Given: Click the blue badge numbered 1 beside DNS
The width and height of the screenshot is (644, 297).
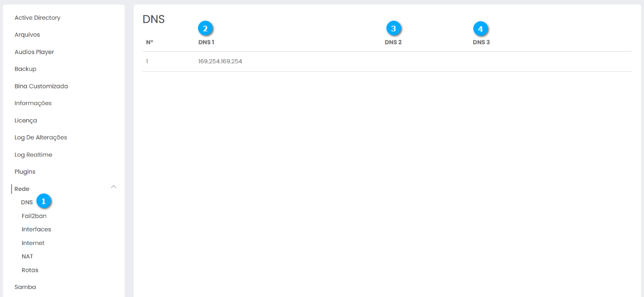Looking at the screenshot, I should click(43, 201).
